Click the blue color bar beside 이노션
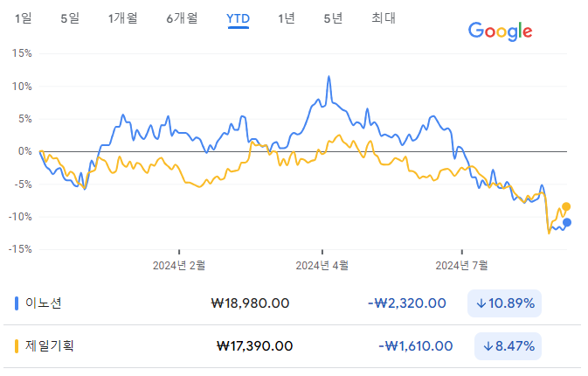 pyautogui.click(x=17, y=303)
